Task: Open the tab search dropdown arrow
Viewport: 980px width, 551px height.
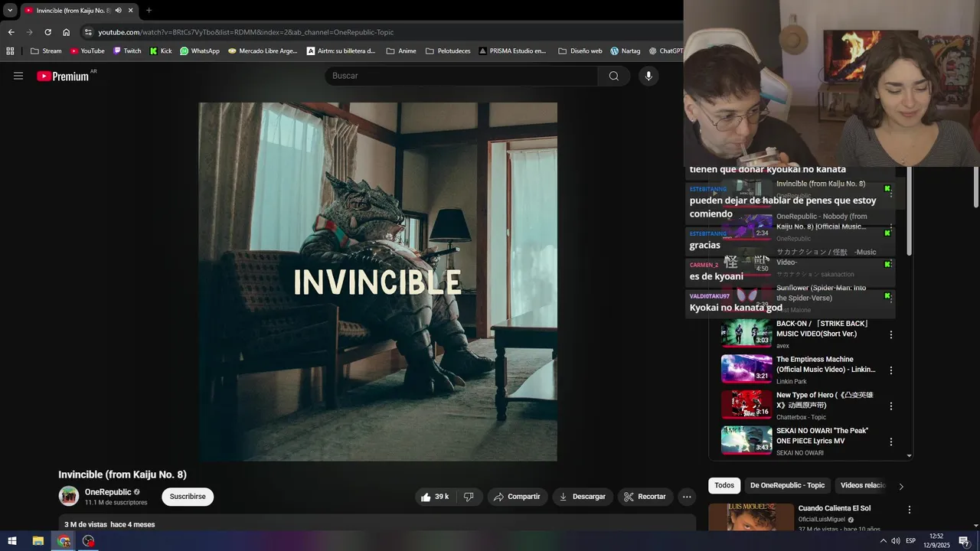Action: click(x=10, y=11)
